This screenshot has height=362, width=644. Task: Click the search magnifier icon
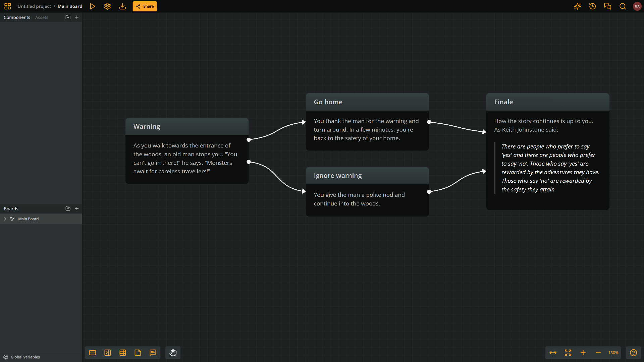(x=623, y=6)
